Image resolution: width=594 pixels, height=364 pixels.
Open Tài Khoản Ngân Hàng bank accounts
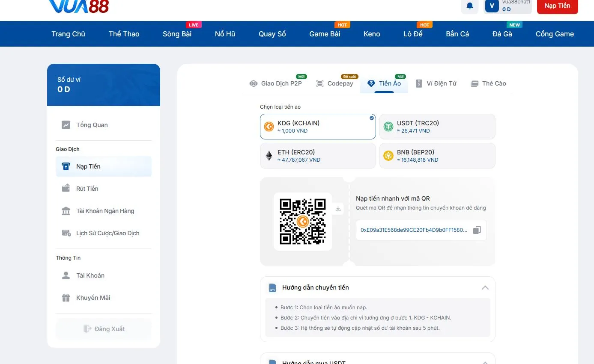click(105, 211)
